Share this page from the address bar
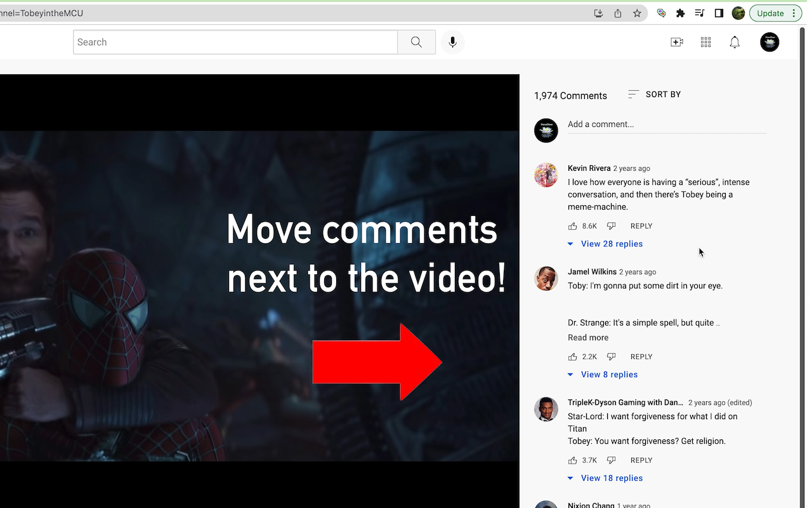The width and height of the screenshot is (812, 508). [x=618, y=13]
